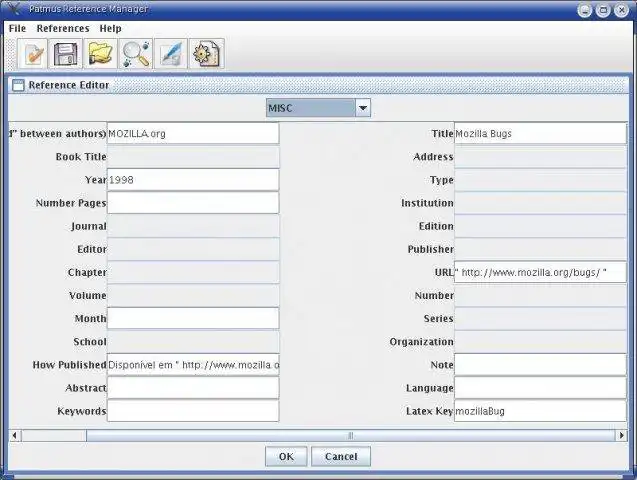The width and height of the screenshot is (637, 480).
Task: Click the URL field with mozilla.org/bugs
Action: pos(540,272)
